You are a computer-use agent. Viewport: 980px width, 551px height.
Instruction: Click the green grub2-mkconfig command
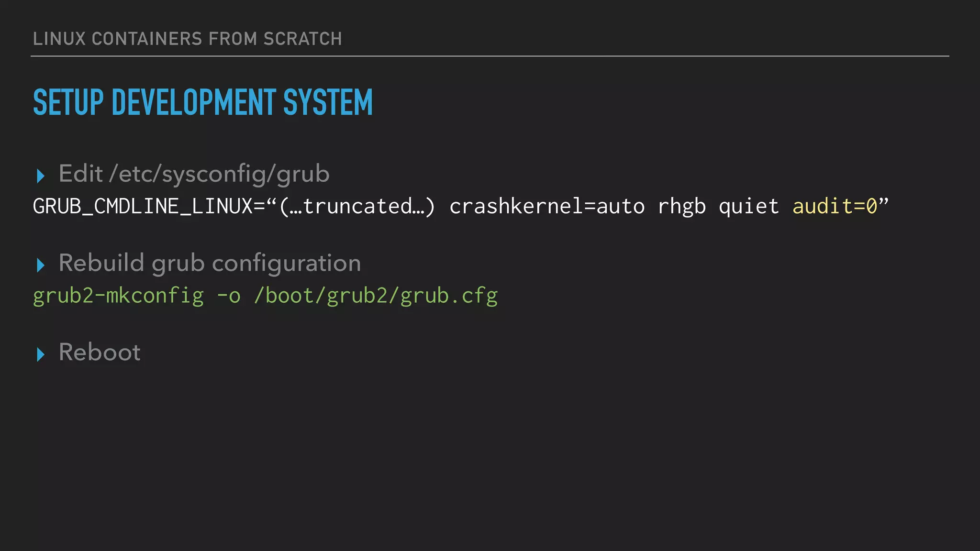click(x=118, y=296)
